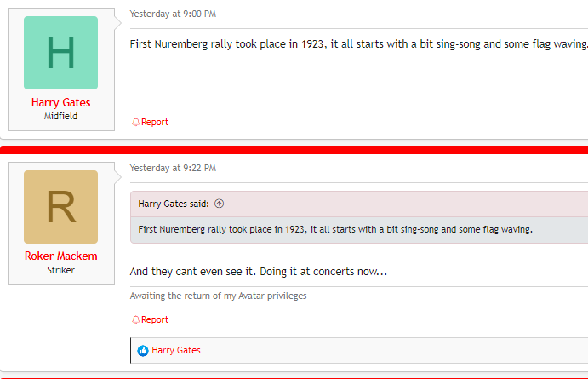Click the blue thumbs-up like icon
The height and width of the screenshot is (379, 588).
coord(142,351)
